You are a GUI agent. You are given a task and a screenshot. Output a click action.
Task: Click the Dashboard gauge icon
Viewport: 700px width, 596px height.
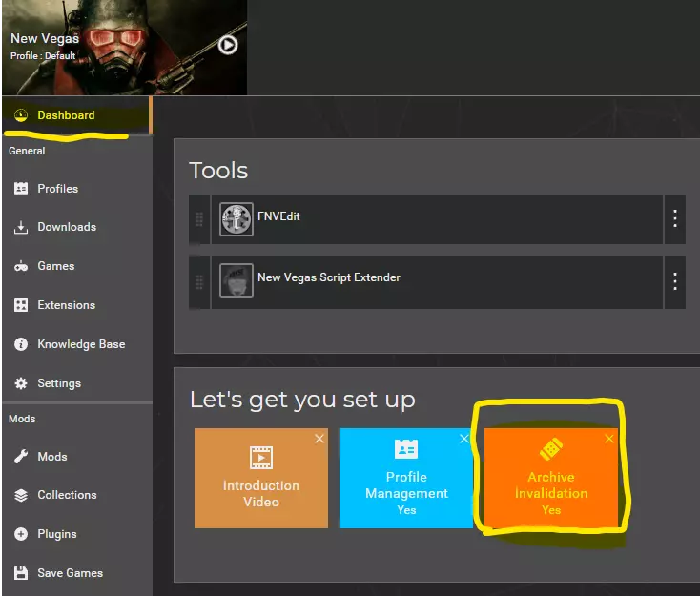tap(21, 115)
